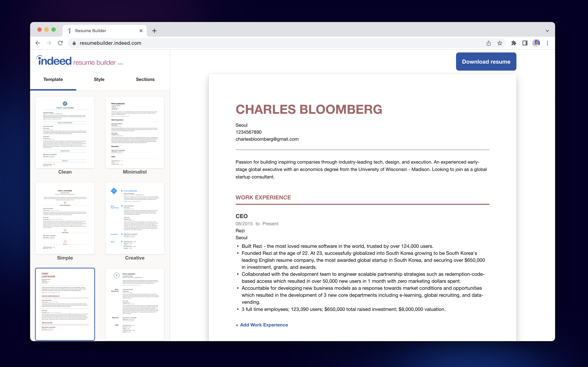Switch to the Style tab
The height and width of the screenshot is (367, 588).
tap(99, 79)
